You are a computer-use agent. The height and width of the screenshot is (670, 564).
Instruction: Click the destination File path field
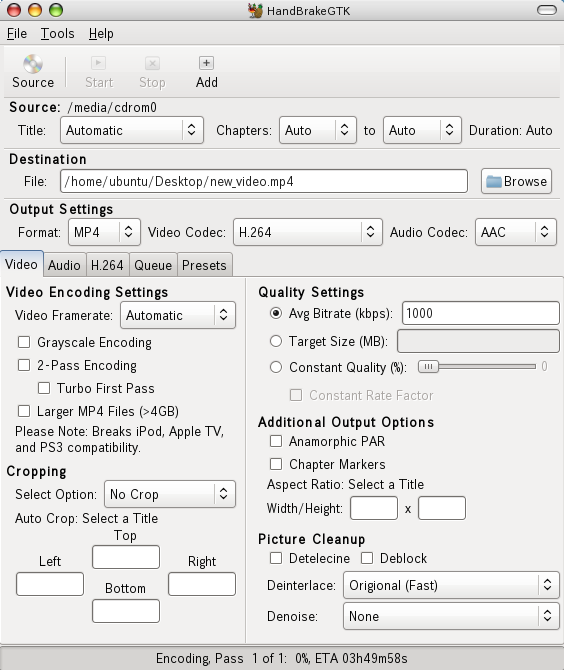click(x=264, y=181)
